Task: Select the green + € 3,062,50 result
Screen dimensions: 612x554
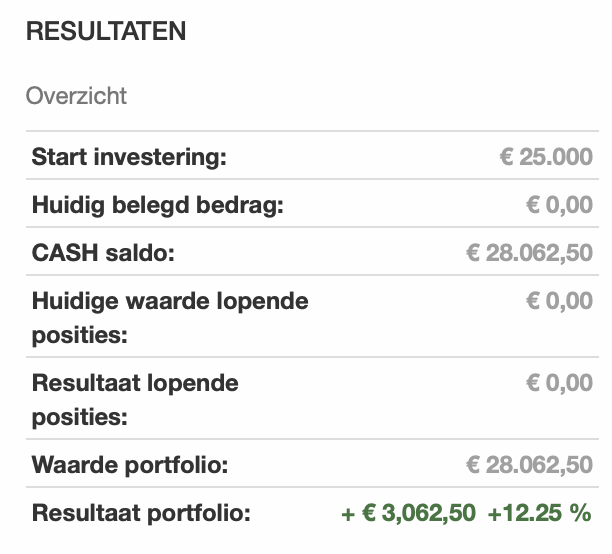Action: (x=408, y=513)
